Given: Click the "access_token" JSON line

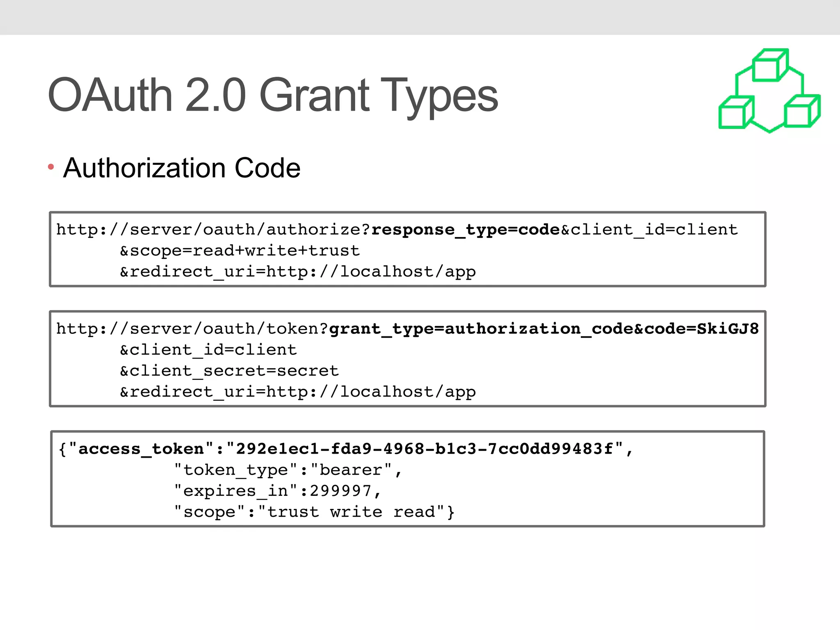Looking at the screenshot, I should click(346, 449).
